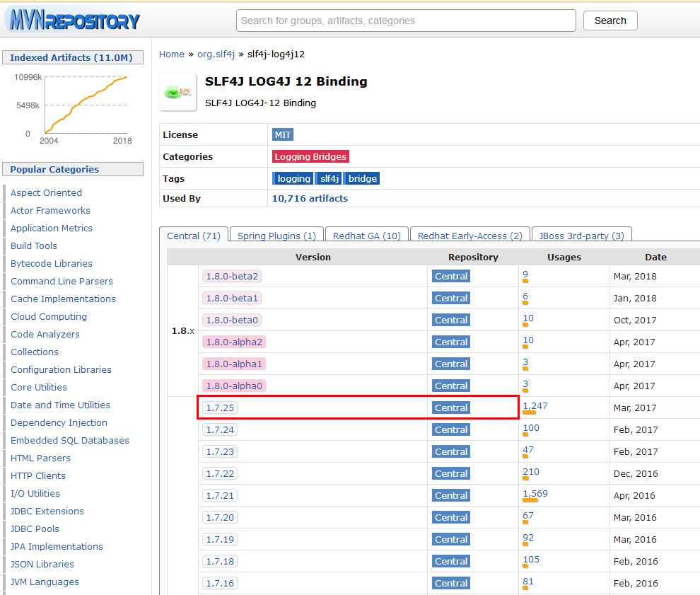Viewport: 700px width, 595px height.
Task: Click Central repository badge for 1.8.0-beta2
Action: 451,276
